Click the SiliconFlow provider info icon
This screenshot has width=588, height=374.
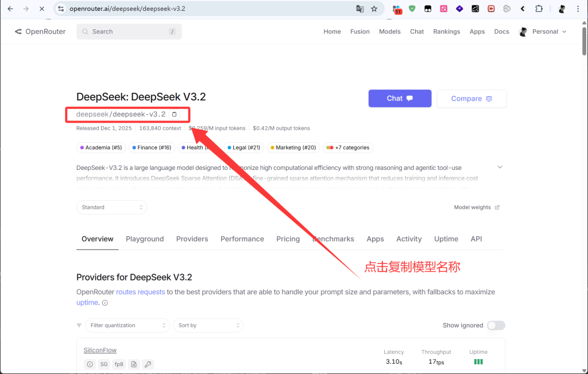tap(90, 364)
